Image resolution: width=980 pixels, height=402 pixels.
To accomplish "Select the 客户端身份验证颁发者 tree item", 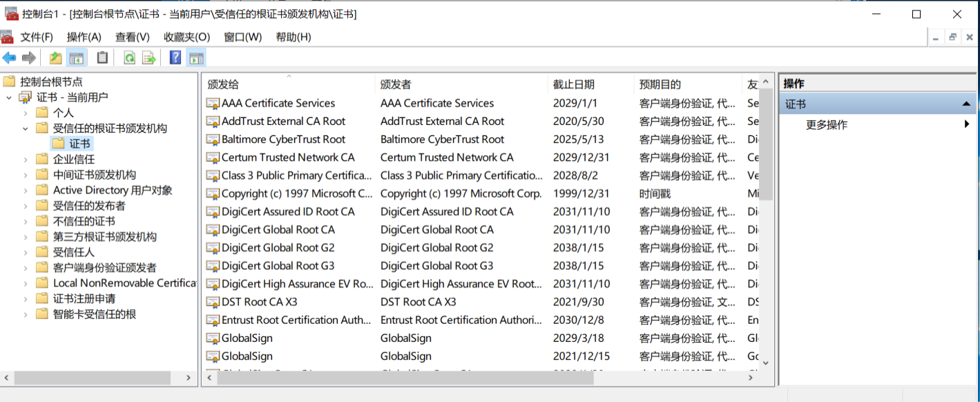I will point(105,268).
